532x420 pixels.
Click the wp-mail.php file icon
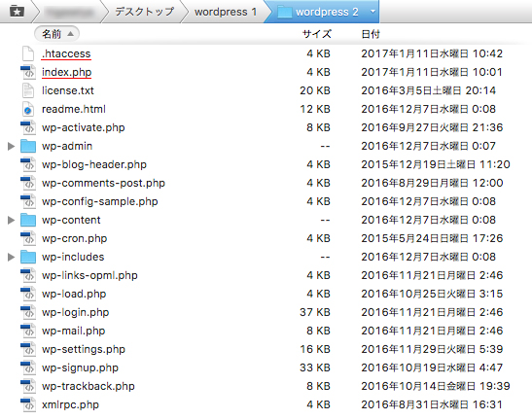click(28, 331)
